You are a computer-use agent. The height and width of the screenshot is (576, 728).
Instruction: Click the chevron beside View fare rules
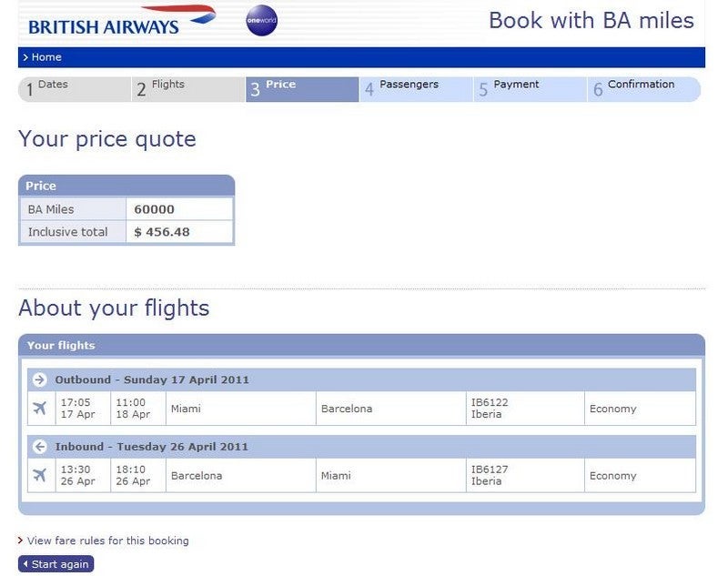click(x=20, y=541)
